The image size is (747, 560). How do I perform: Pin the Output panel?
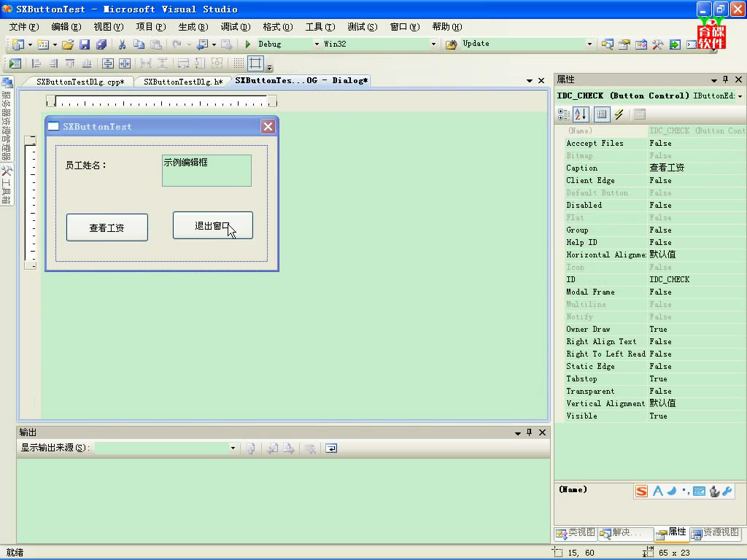tap(530, 432)
